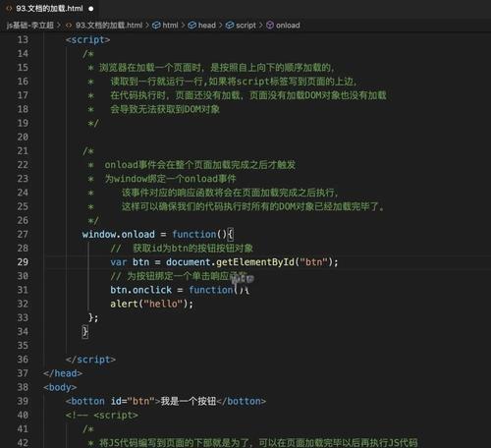Click the script element breadcrumb
This screenshot has width=491, height=448.
pos(245,26)
